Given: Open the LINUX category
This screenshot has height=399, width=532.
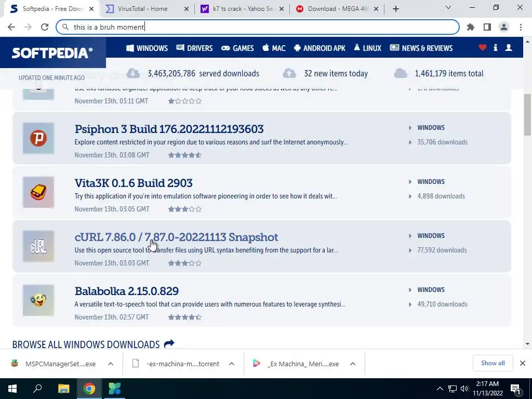Looking at the screenshot, I should (x=367, y=48).
